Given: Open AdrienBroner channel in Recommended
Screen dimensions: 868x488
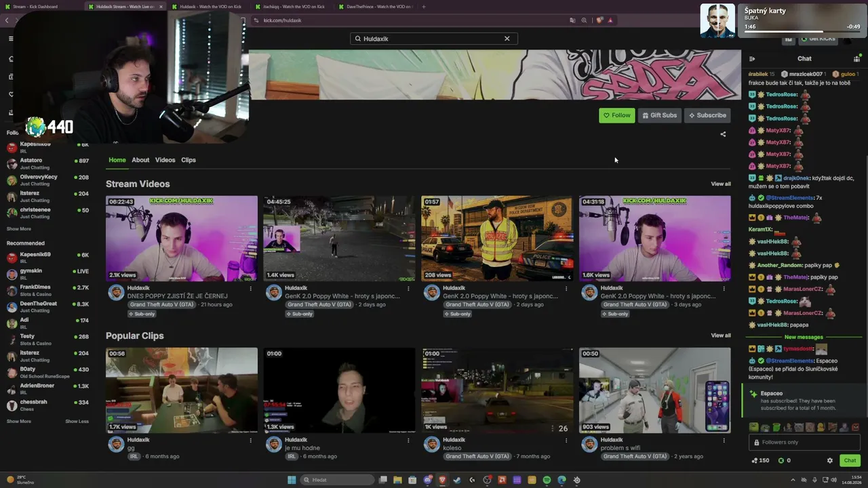Looking at the screenshot, I should pos(47,388).
